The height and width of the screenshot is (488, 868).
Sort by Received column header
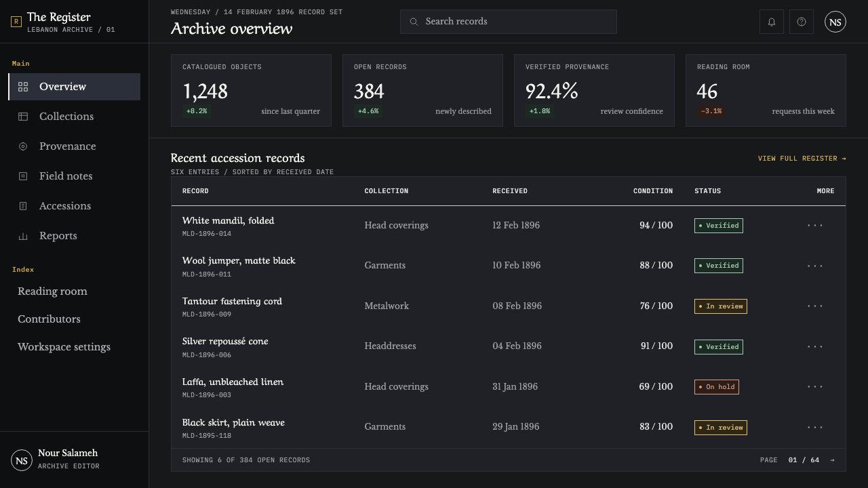(510, 191)
